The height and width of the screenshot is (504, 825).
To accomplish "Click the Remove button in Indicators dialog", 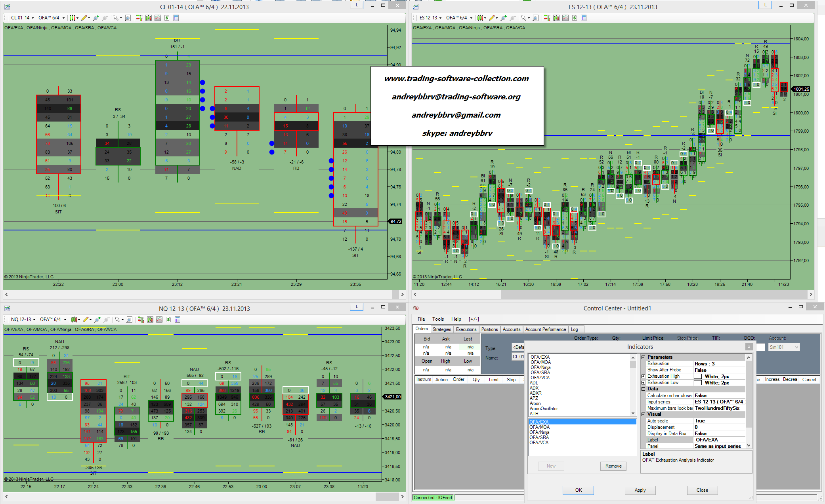I will pyautogui.click(x=613, y=466).
